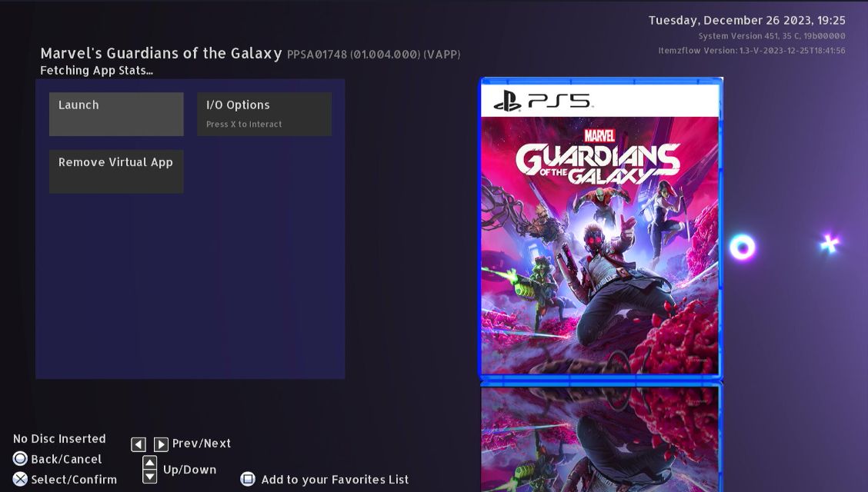Click the Down arrow icon

point(149,476)
